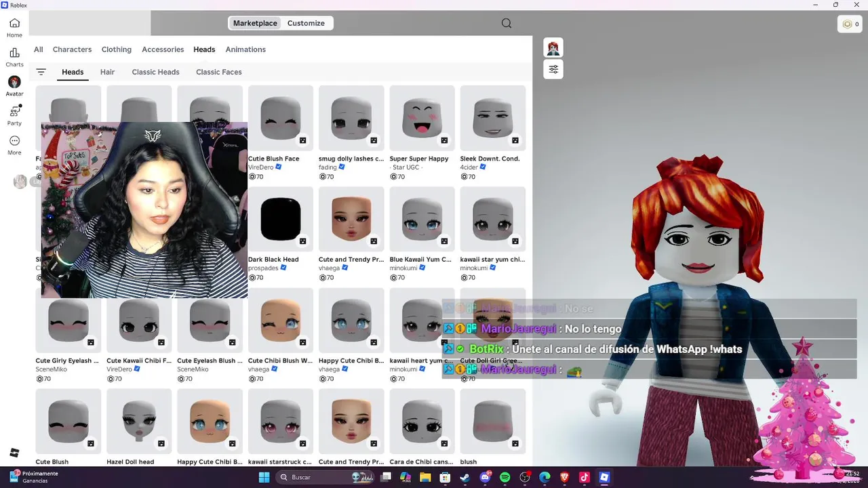
Task: Open the Classic Faces subcategory tab
Action: pos(218,72)
